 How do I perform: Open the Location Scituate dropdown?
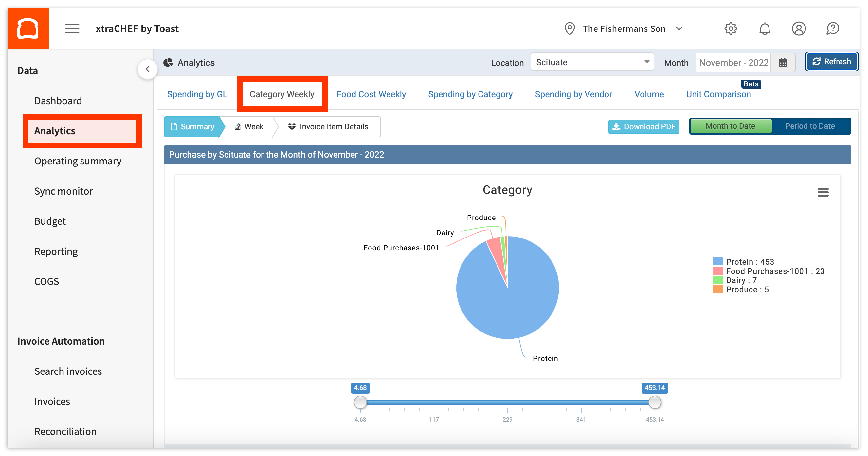(592, 62)
